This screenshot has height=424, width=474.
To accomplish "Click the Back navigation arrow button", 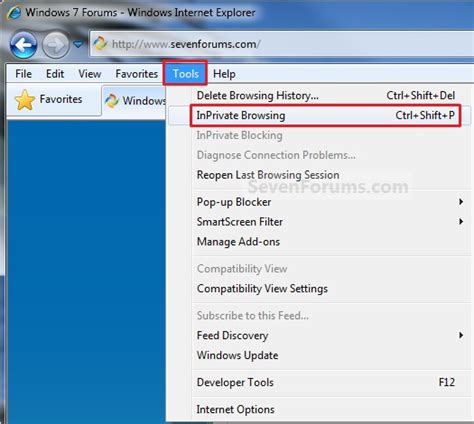I will 23,45.
